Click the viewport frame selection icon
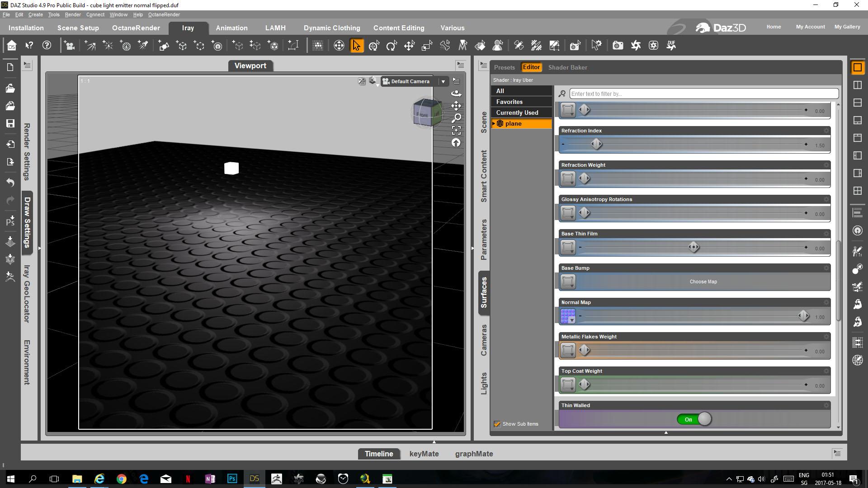 456,130
